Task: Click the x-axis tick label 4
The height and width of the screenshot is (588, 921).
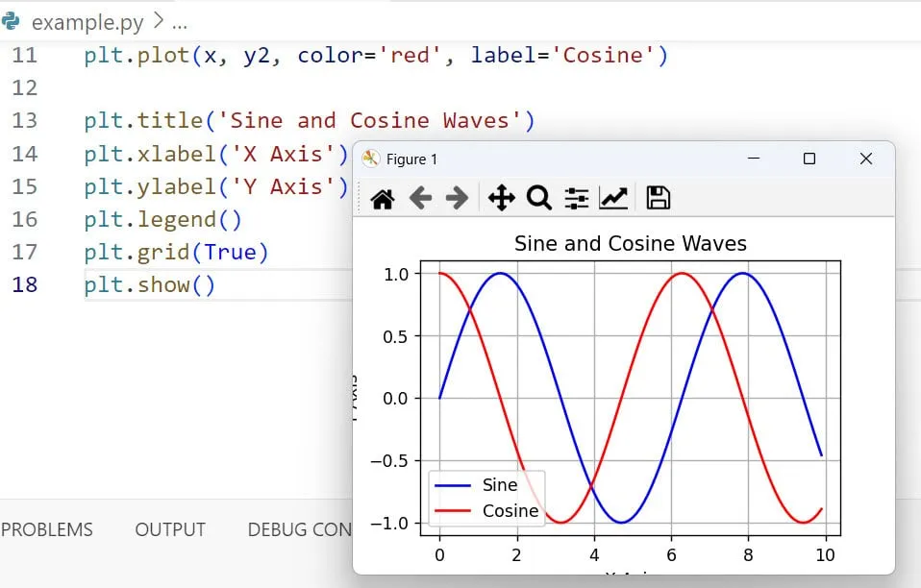Action: (x=594, y=555)
